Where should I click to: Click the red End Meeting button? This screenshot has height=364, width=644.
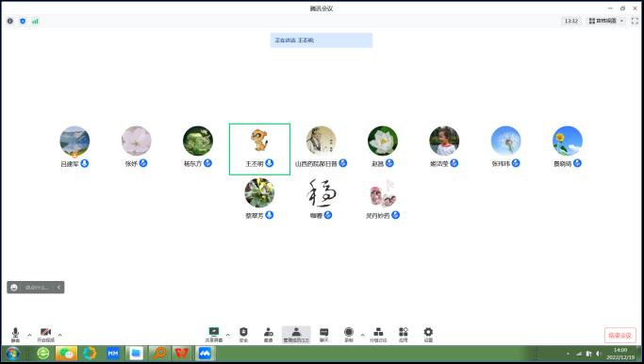click(x=619, y=336)
